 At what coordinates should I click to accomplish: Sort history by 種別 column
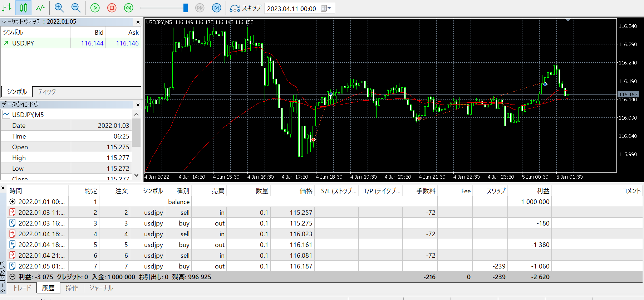[183, 191]
